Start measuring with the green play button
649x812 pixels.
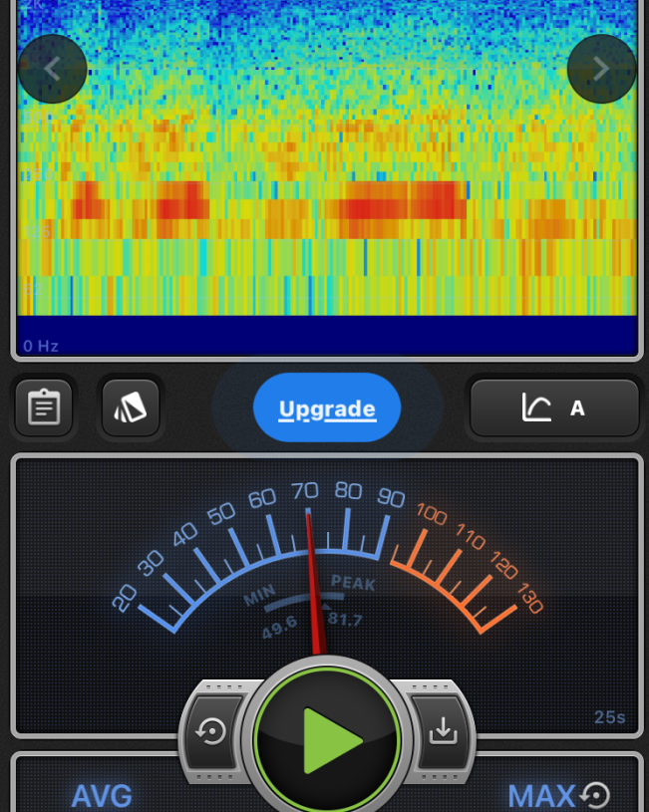(327, 740)
